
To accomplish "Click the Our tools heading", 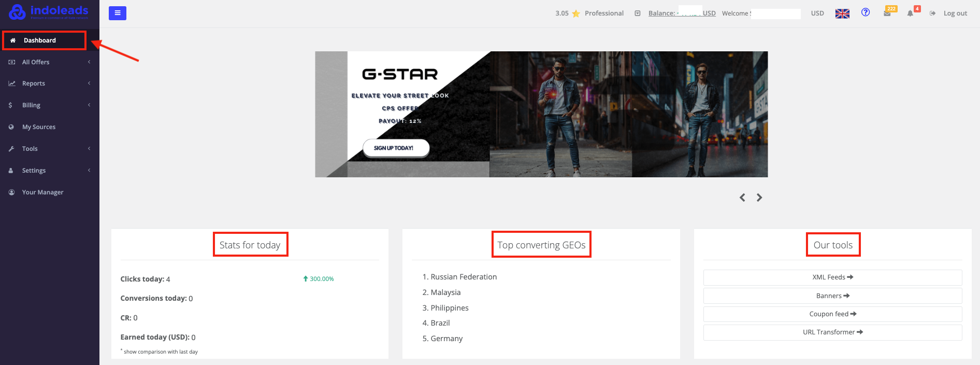I will click(x=833, y=245).
